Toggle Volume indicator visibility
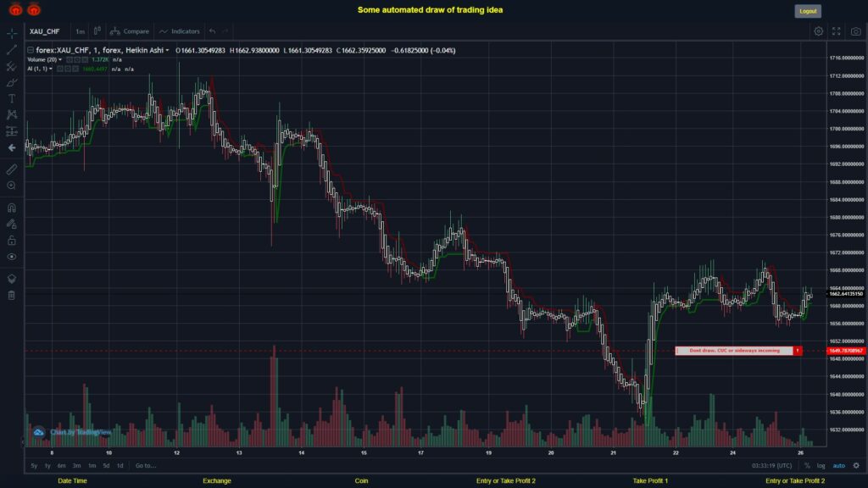Image resolution: width=868 pixels, height=488 pixels. (70, 60)
